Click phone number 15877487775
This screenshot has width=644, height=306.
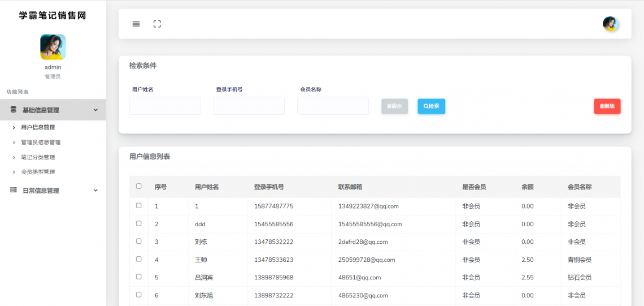[x=274, y=206]
